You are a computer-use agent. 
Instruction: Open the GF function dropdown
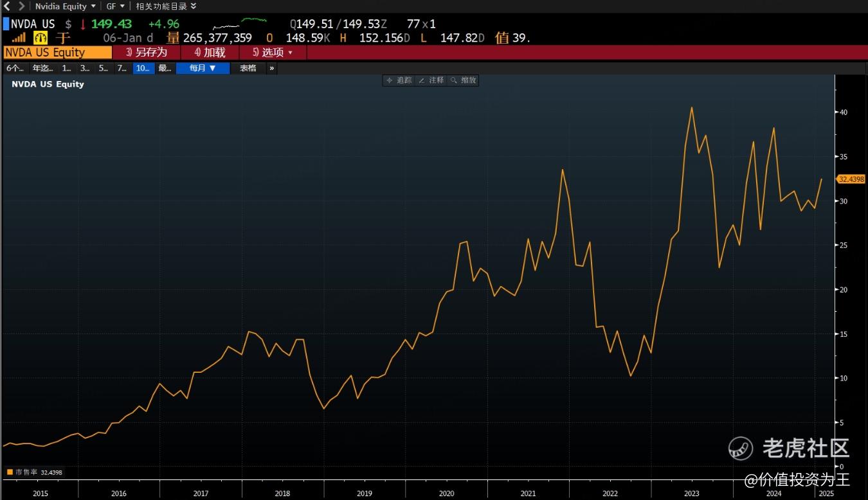coord(116,6)
